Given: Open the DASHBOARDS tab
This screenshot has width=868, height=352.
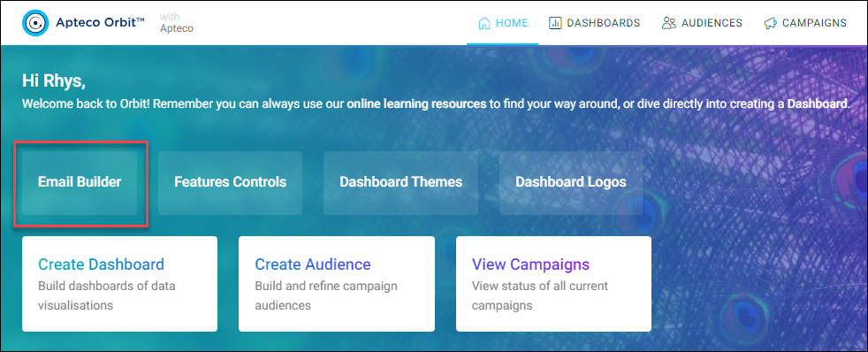Looking at the screenshot, I should [x=595, y=23].
